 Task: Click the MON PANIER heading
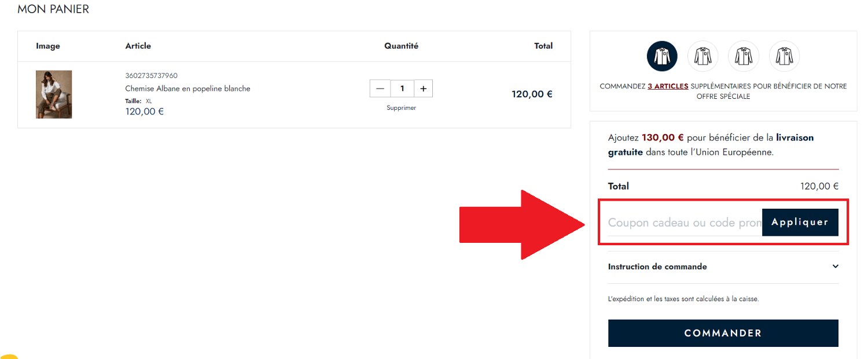pyautogui.click(x=53, y=9)
